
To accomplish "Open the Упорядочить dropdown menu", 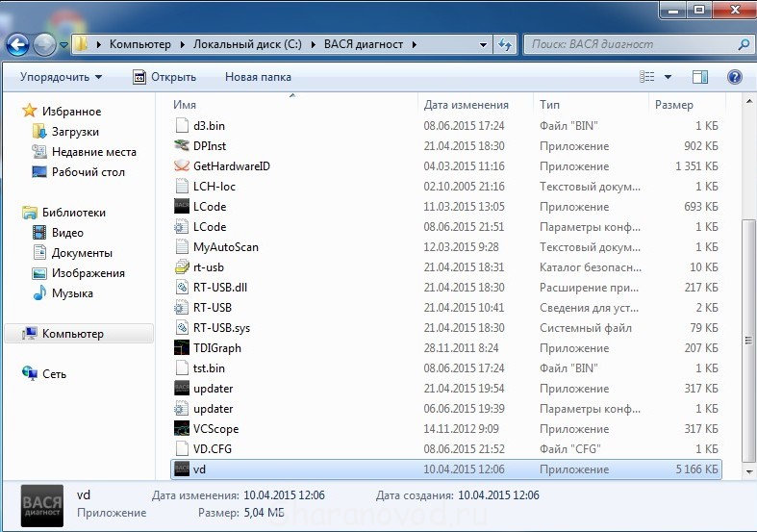I will (x=61, y=77).
